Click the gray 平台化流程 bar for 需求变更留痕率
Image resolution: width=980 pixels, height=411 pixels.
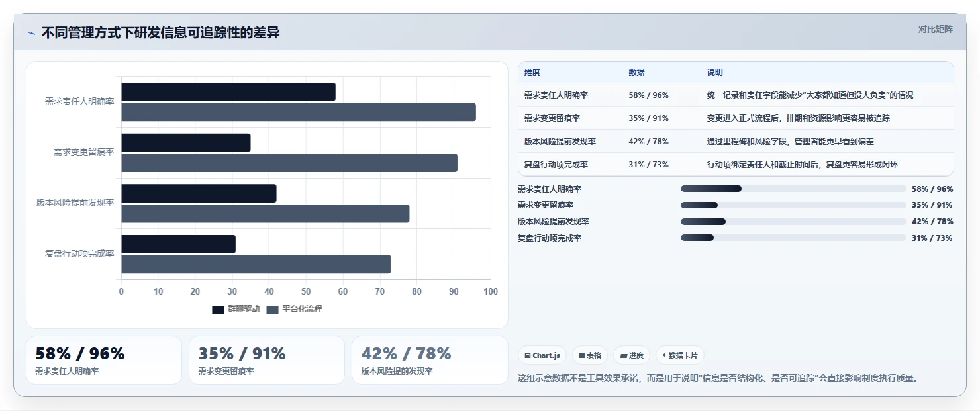(289, 163)
